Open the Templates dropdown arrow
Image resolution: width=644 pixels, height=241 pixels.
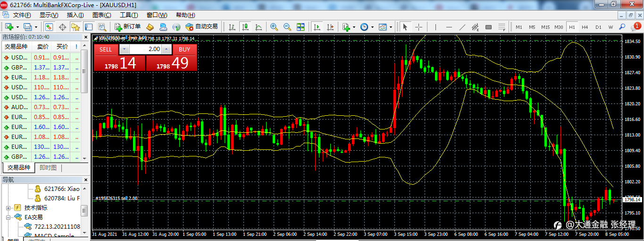point(391,27)
